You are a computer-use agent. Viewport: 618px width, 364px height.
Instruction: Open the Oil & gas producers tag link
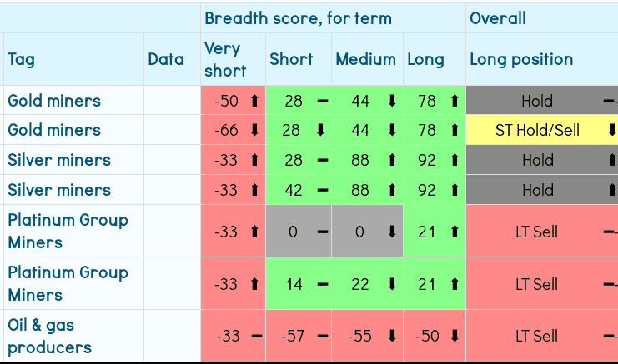[50, 337]
